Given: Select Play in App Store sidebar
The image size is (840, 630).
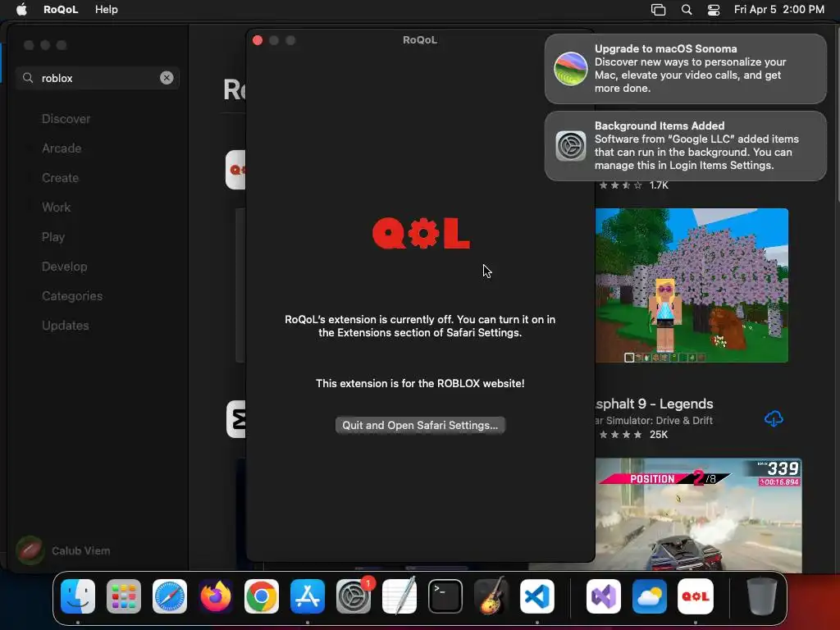Looking at the screenshot, I should click(53, 237).
